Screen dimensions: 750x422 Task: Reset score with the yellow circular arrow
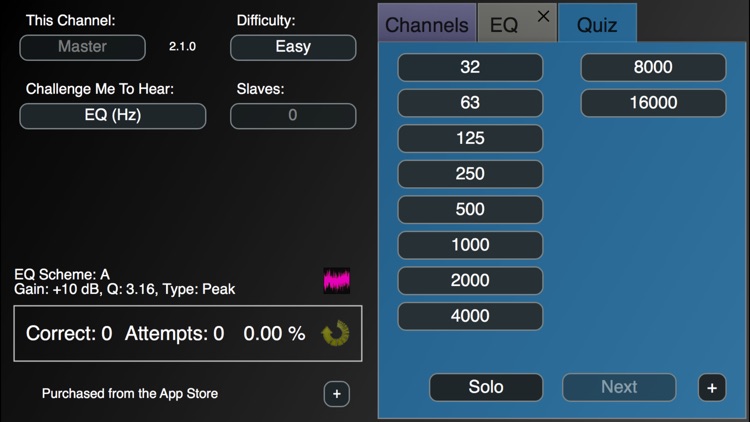click(335, 333)
